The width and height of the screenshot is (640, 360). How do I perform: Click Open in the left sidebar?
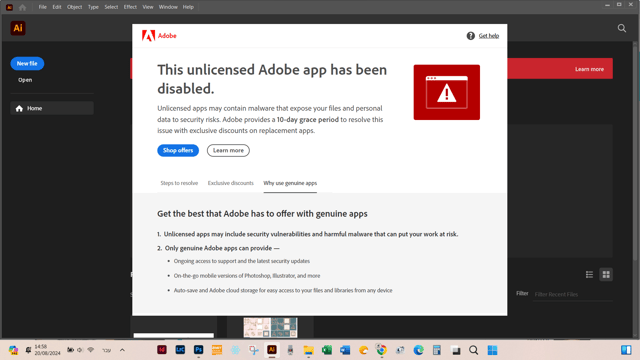[25, 80]
